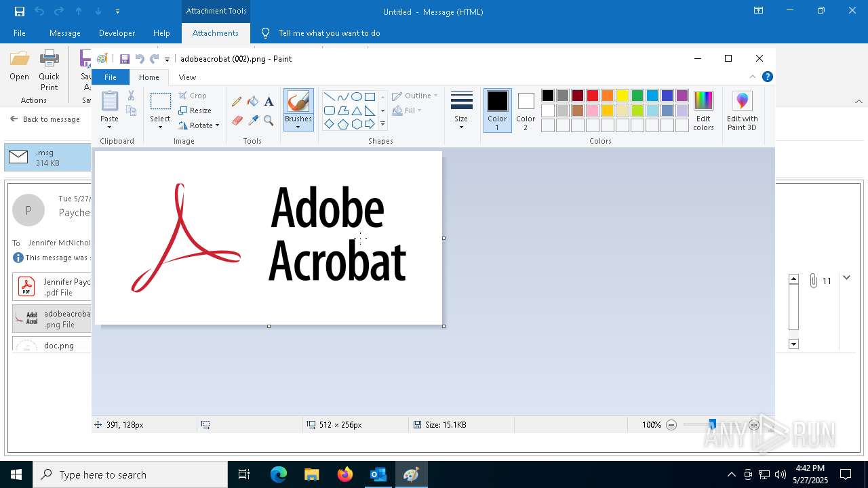Choose the Rectangle shape in Shapes gallery
This screenshot has width=868, height=488.
(x=370, y=96)
